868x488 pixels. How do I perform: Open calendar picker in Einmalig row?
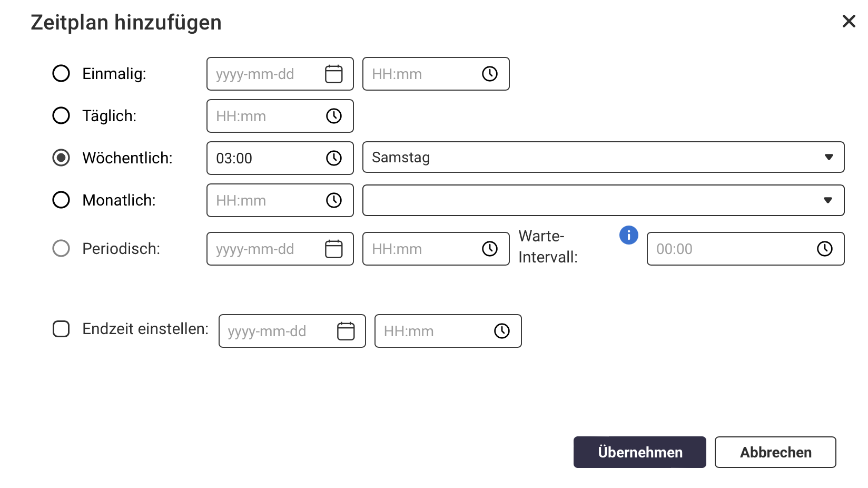(333, 74)
